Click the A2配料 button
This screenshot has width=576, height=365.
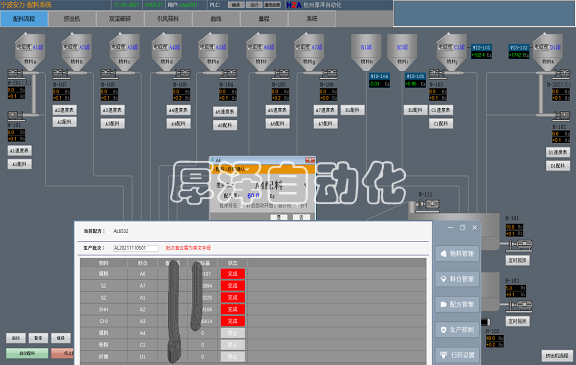coord(65,122)
